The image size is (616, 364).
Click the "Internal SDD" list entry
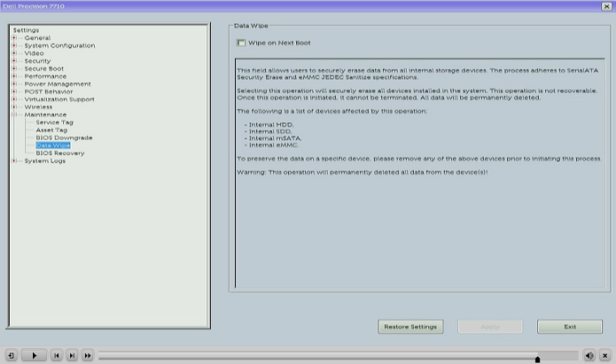click(x=270, y=132)
